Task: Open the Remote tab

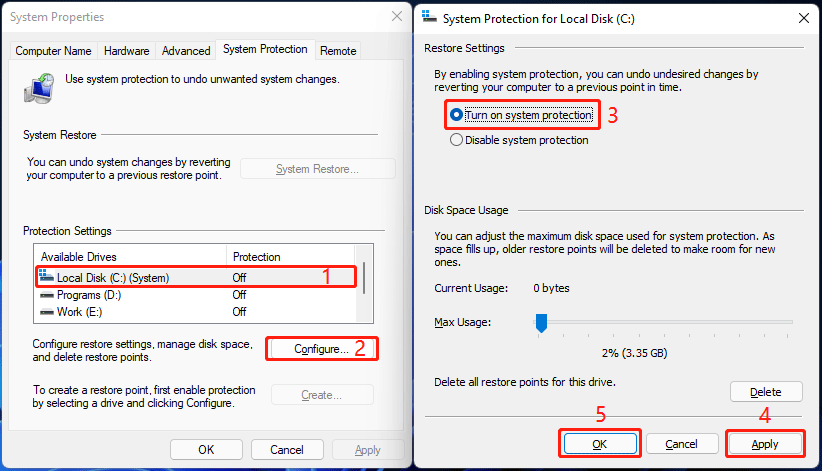Action: 338,51
